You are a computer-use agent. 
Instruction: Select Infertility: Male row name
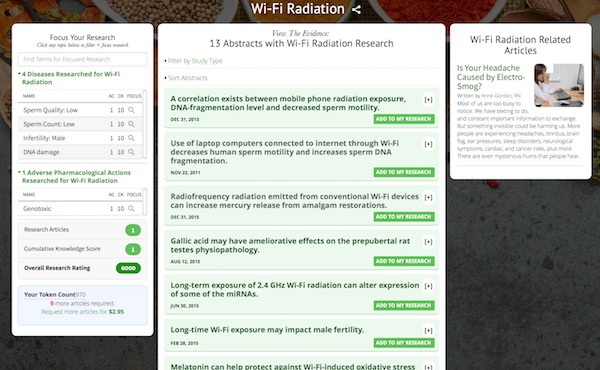[x=44, y=138]
